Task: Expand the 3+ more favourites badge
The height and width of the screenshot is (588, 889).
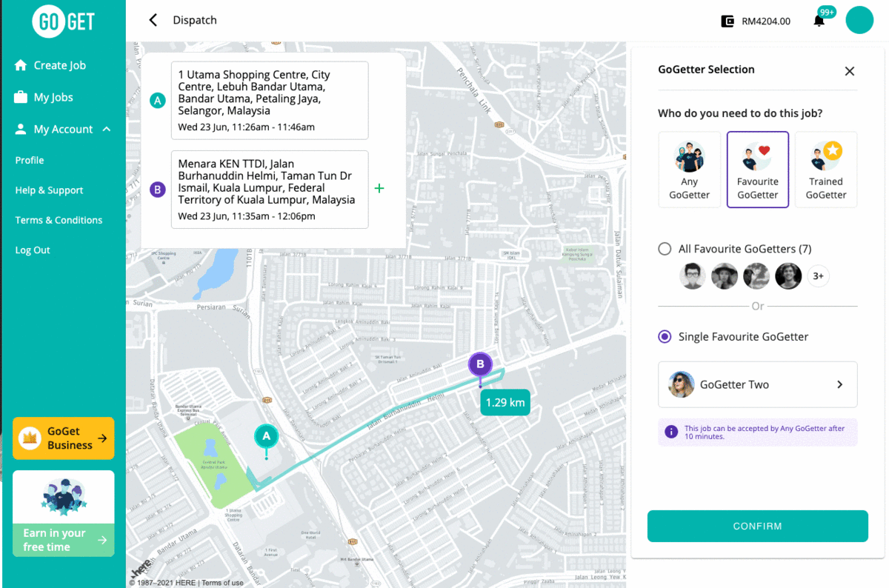Action: (818, 276)
